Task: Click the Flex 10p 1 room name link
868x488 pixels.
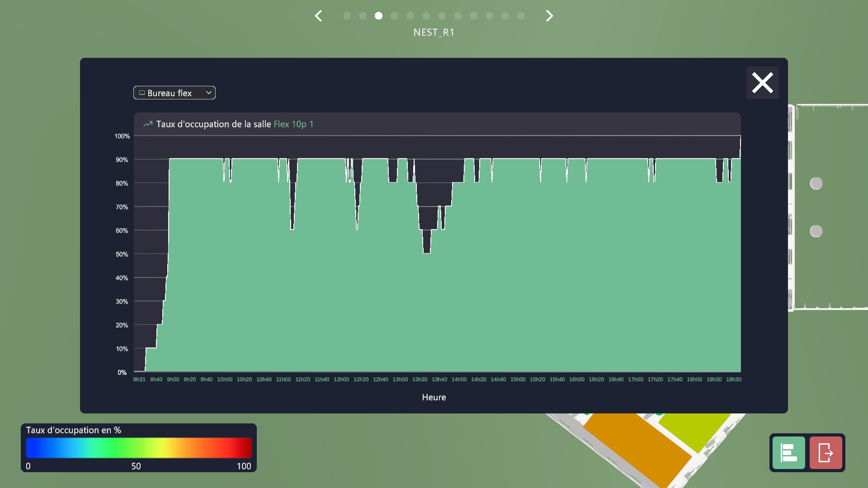Action: click(293, 124)
